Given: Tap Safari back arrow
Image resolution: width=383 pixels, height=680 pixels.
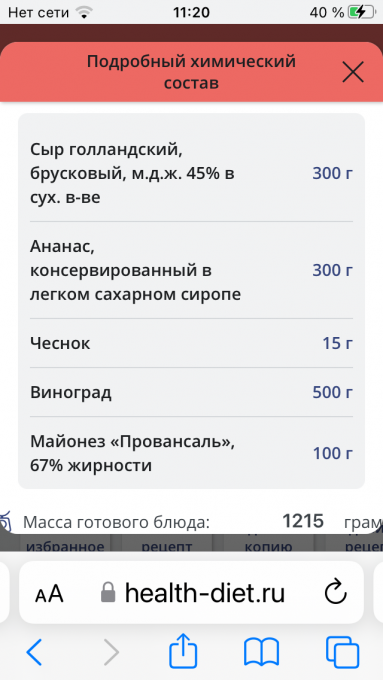Looking at the screenshot, I should [34, 651].
